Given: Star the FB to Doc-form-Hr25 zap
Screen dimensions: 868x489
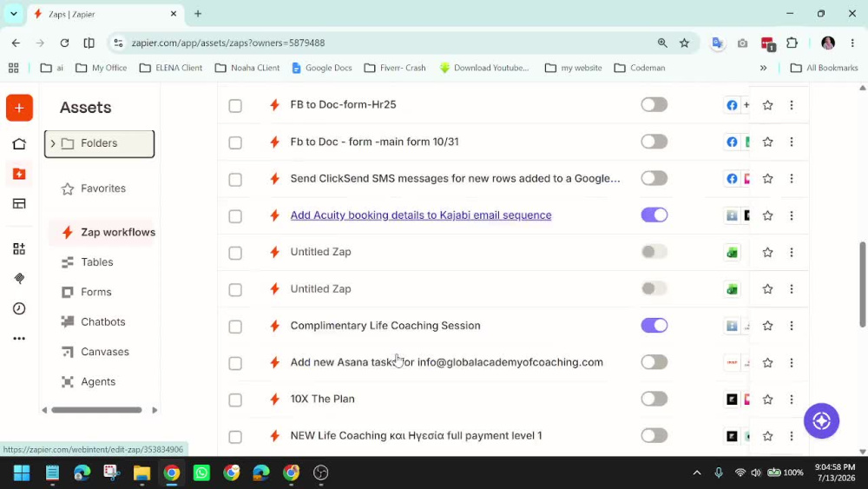Looking at the screenshot, I should (767, 105).
